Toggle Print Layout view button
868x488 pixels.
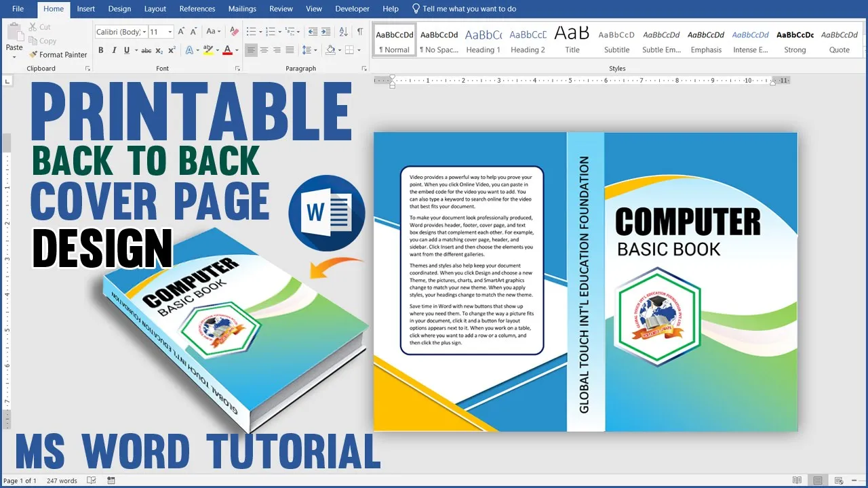(818, 481)
